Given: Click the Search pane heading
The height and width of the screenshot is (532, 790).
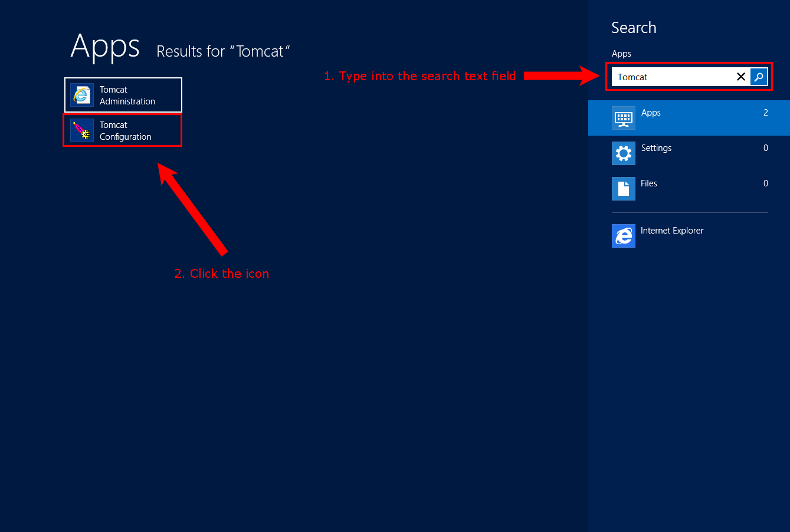Looking at the screenshot, I should point(634,28).
